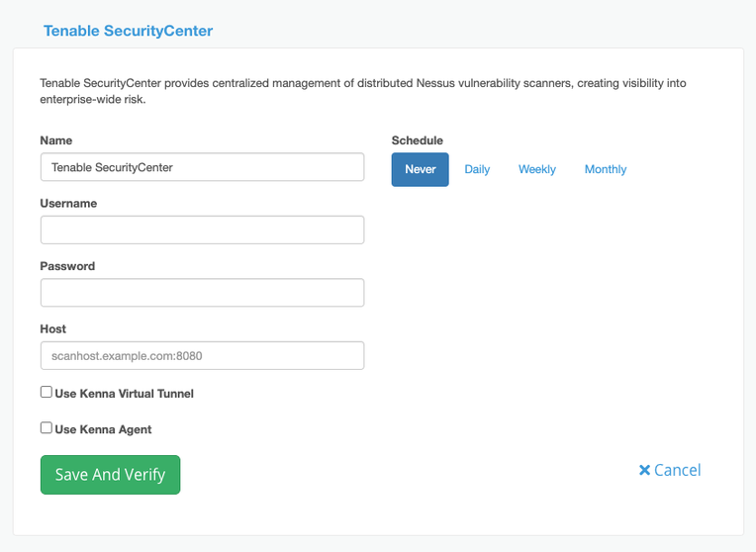Image resolution: width=756 pixels, height=552 pixels.
Task: Click the Password field label
Action: tap(67, 266)
